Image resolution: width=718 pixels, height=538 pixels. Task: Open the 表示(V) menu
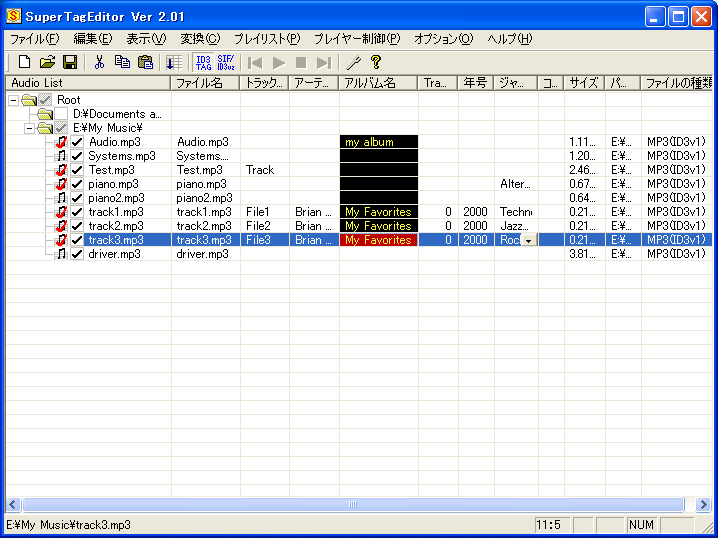(146, 39)
